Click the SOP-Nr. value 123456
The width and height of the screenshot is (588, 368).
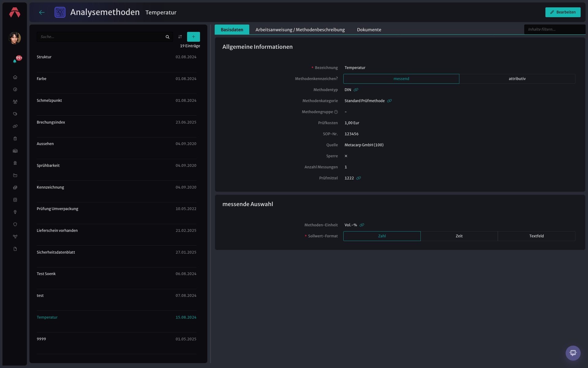coord(351,134)
